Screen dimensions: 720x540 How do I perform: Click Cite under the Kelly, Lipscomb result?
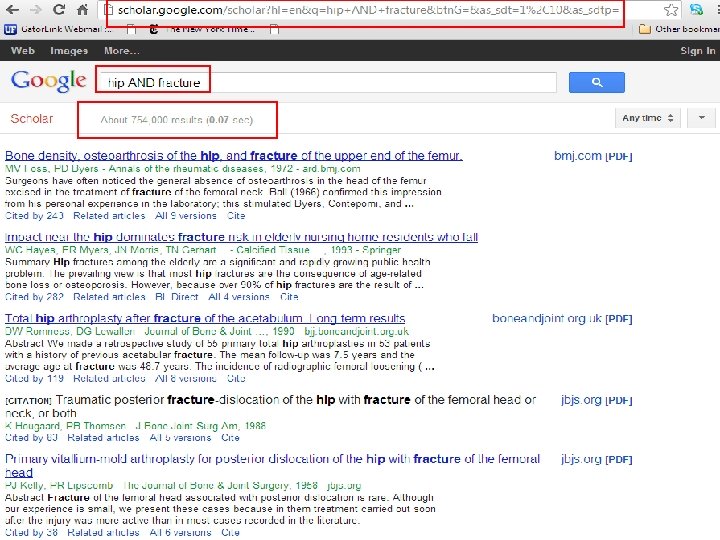(x=230, y=532)
